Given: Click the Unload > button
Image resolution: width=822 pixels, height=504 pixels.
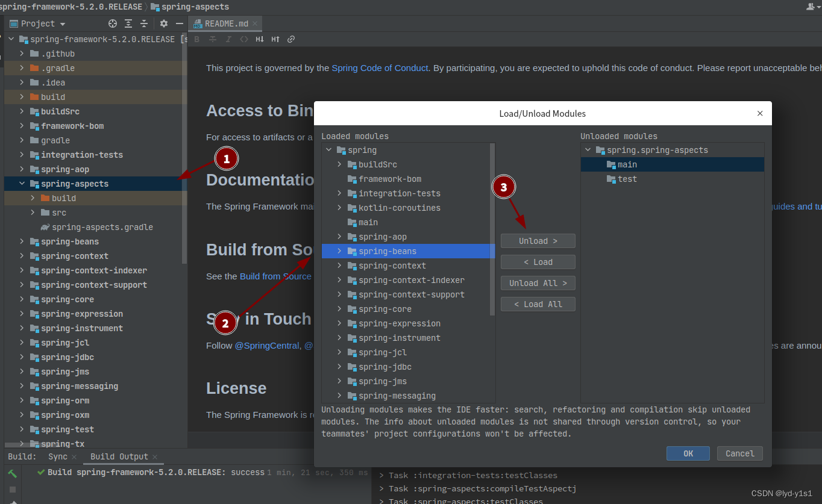Looking at the screenshot, I should coord(538,241).
